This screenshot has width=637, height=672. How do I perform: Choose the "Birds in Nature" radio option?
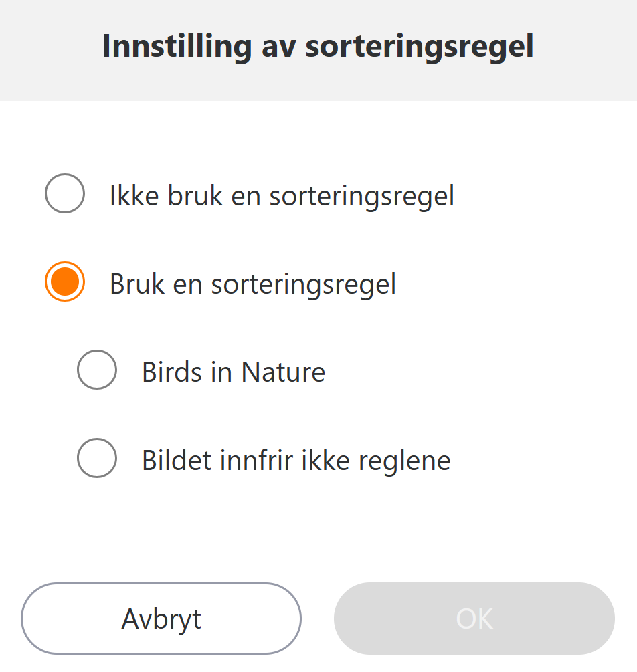(x=97, y=370)
